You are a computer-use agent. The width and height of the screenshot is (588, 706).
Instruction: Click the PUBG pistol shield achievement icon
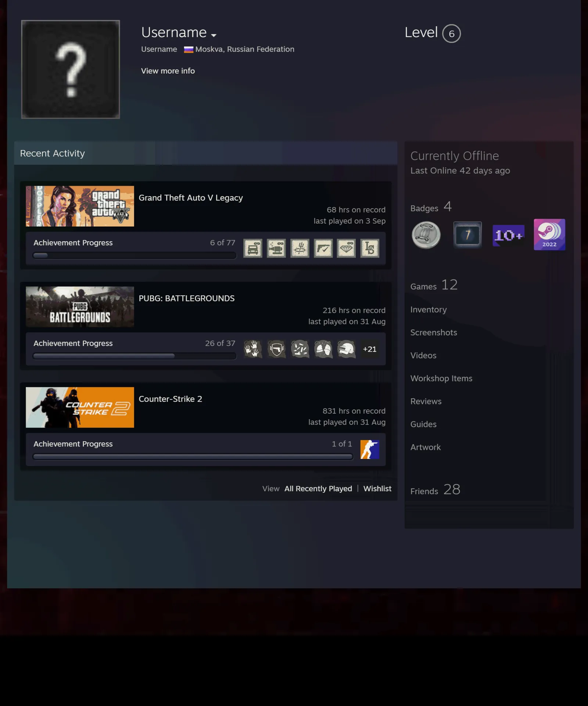pyautogui.click(x=276, y=349)
